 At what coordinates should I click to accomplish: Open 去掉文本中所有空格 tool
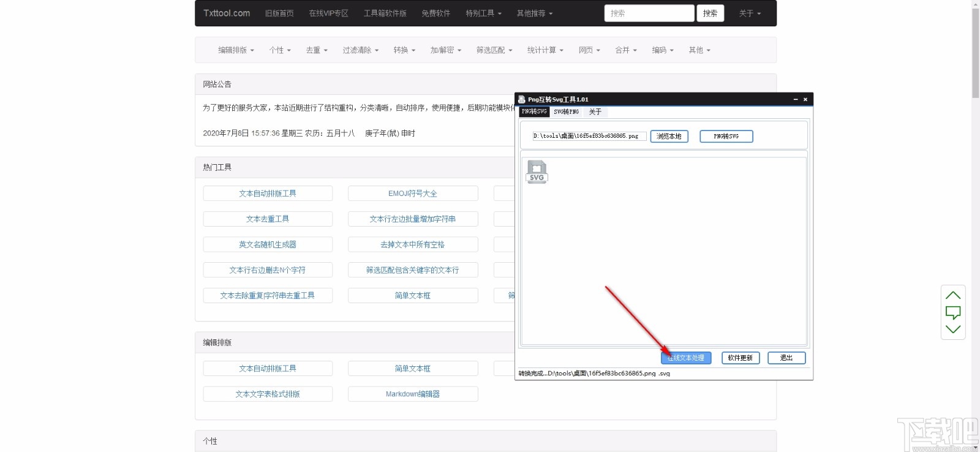[413, 244]
